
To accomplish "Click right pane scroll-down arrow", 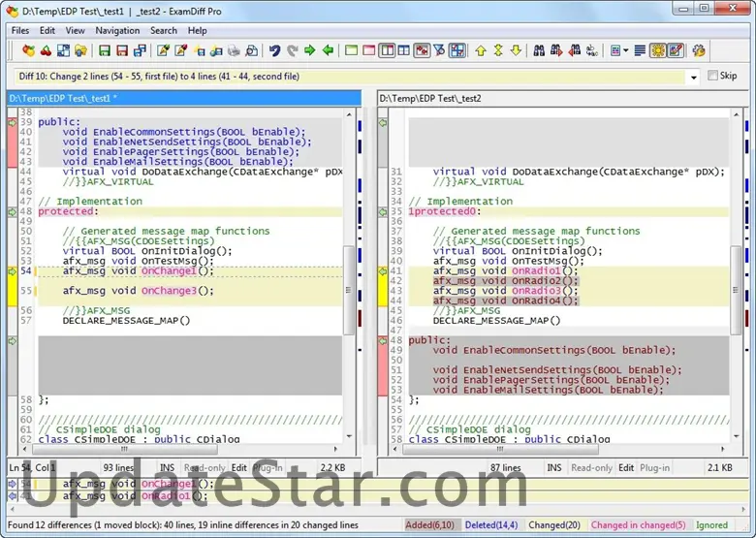I will click(x=737, y=436).
